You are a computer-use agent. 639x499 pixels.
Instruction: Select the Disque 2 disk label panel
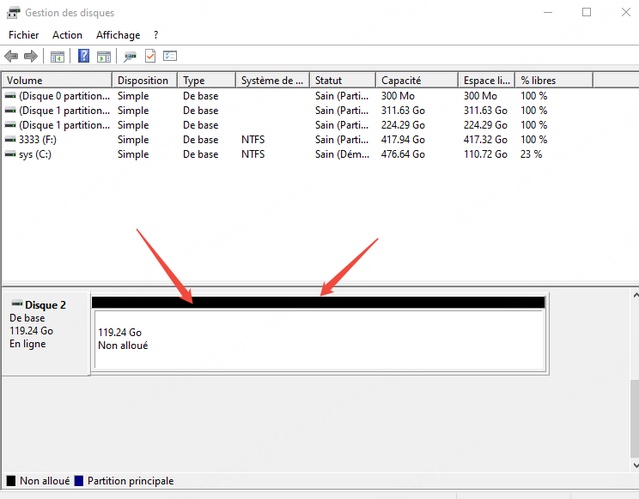click(46, 333)
